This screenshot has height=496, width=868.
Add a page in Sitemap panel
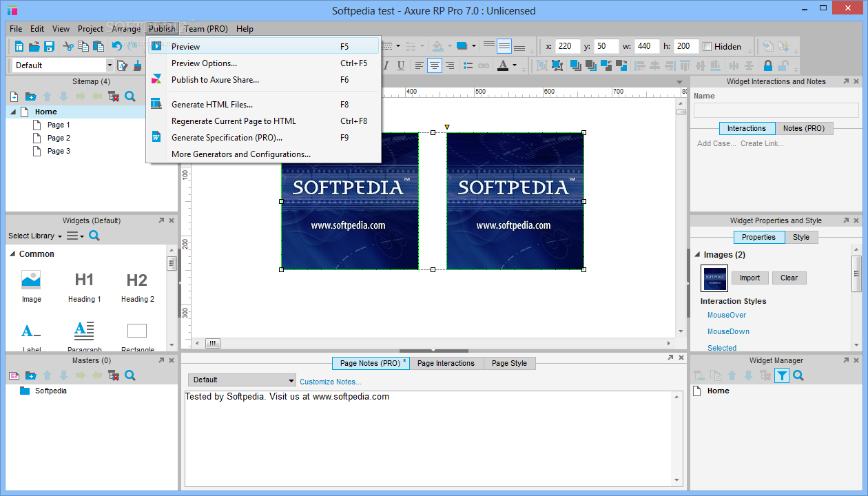pos(14,96)
